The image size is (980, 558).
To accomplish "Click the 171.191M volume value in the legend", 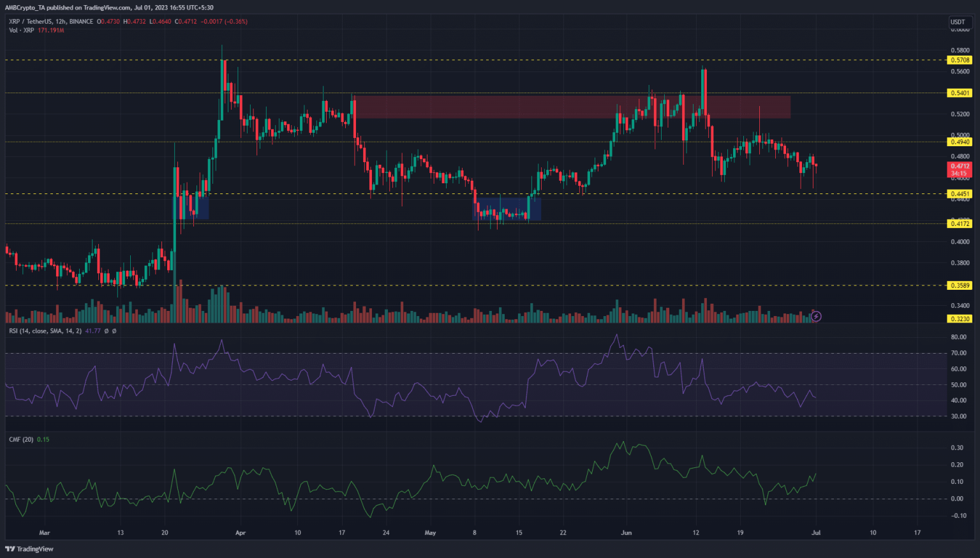I will pos(51,30).
